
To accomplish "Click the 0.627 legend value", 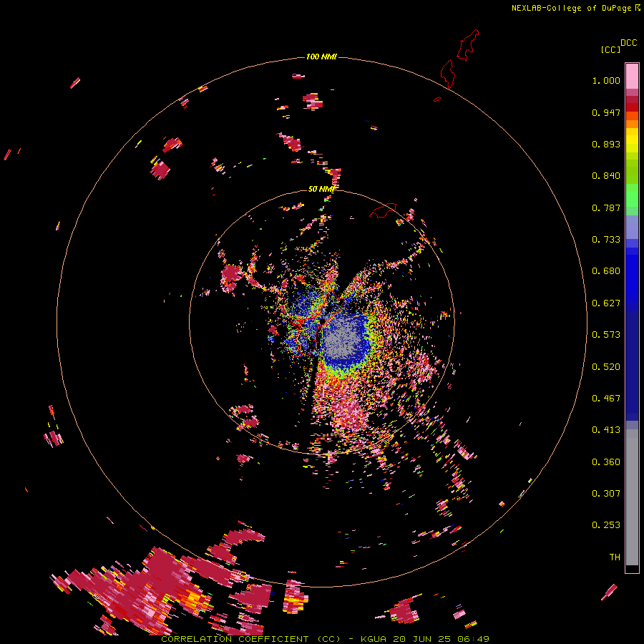I will coord(606,303).
